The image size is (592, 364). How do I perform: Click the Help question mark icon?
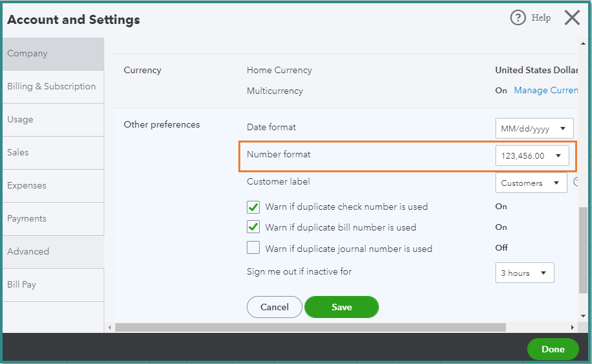pyautogui.click(x=518, y=18)
